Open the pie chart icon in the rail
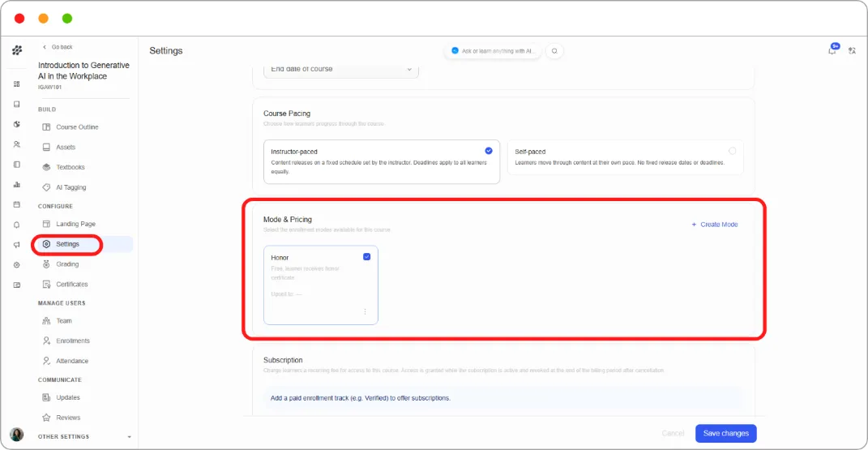Viewport: 868px width, 450px height. [16, 124]
